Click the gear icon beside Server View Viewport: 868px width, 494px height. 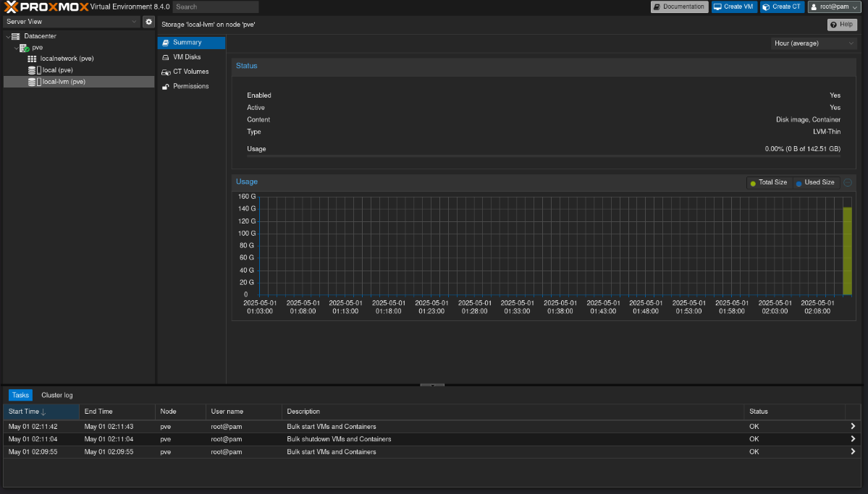click(x=148, y=22)
